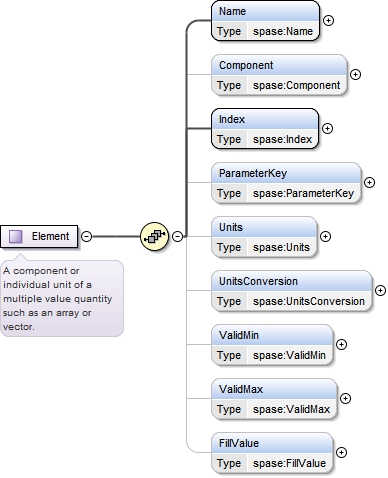The width and height of the screenshot is (388, 478).
Task: Click the spase:ParameterKey type value
Action: [x=303, y=193]
